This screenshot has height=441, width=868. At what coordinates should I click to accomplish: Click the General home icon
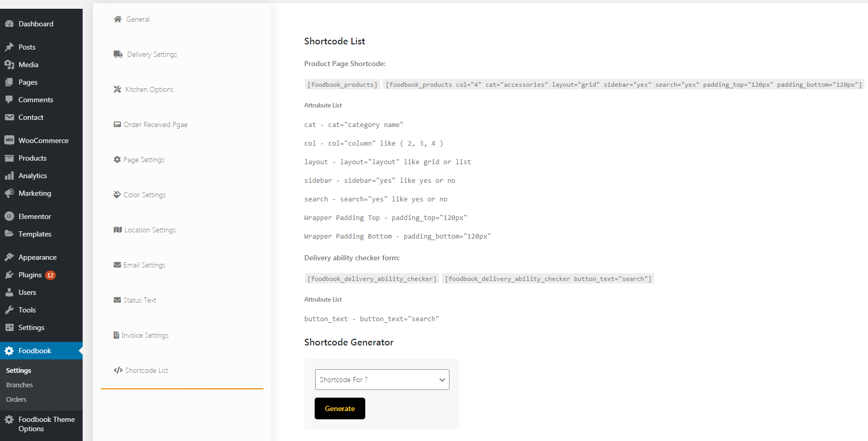pos(118,19)
